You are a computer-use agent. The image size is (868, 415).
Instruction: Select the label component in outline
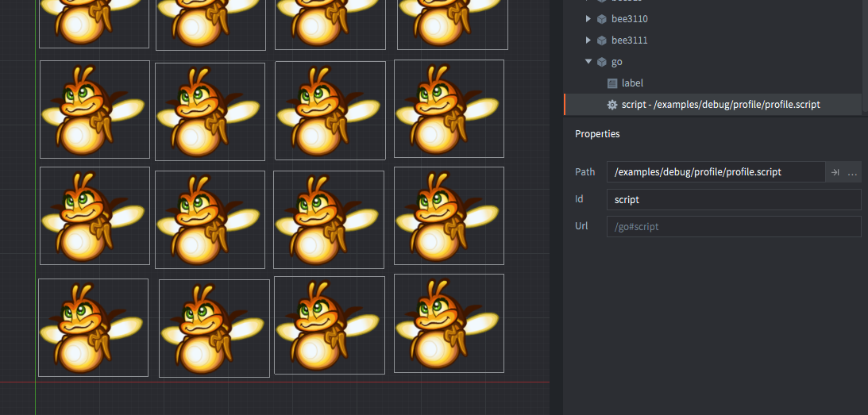tap(632, 83)
